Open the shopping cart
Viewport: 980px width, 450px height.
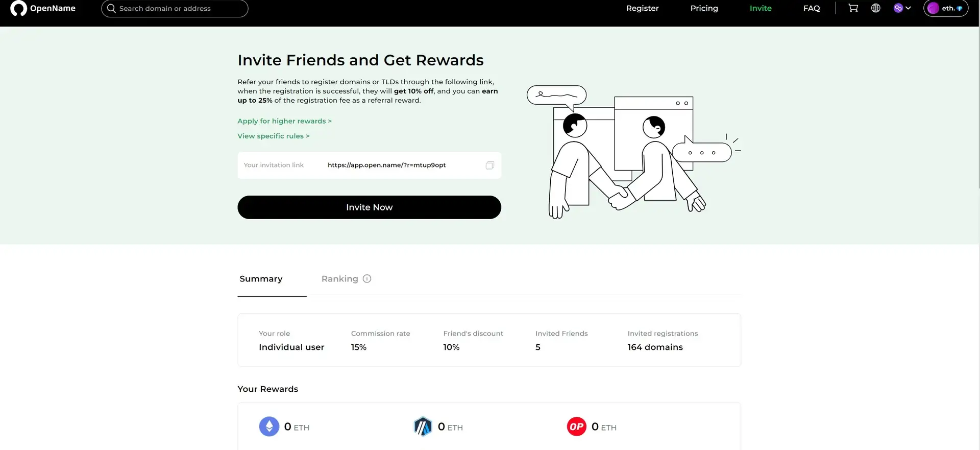[x=853, y=8]
